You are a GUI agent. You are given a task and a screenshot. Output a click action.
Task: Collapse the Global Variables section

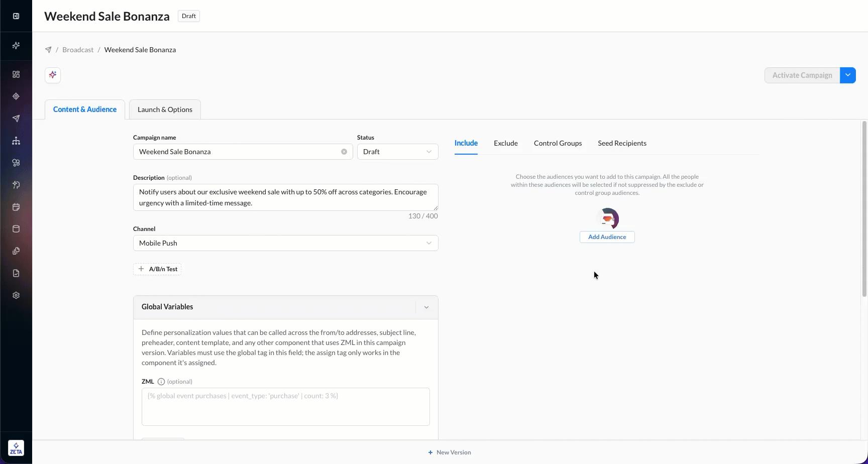pyautogui.click(x=426, y=307)
